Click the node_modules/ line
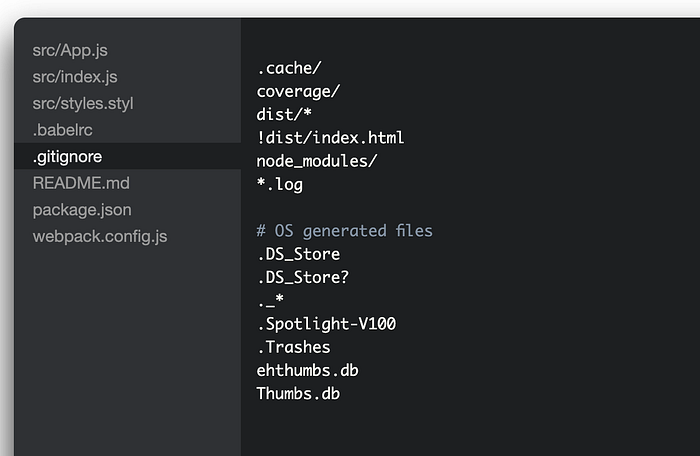Viewport: 700px width, 456px height. tap(317, 161)
